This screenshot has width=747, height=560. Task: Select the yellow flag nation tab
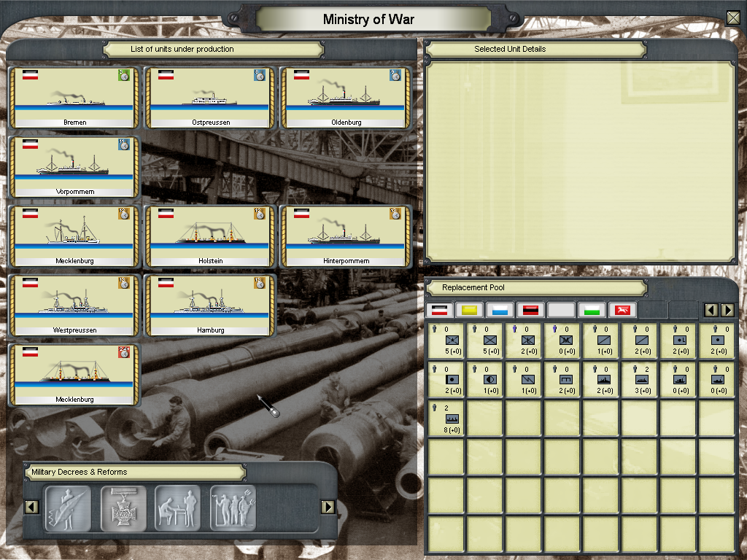tap(470, 311)
